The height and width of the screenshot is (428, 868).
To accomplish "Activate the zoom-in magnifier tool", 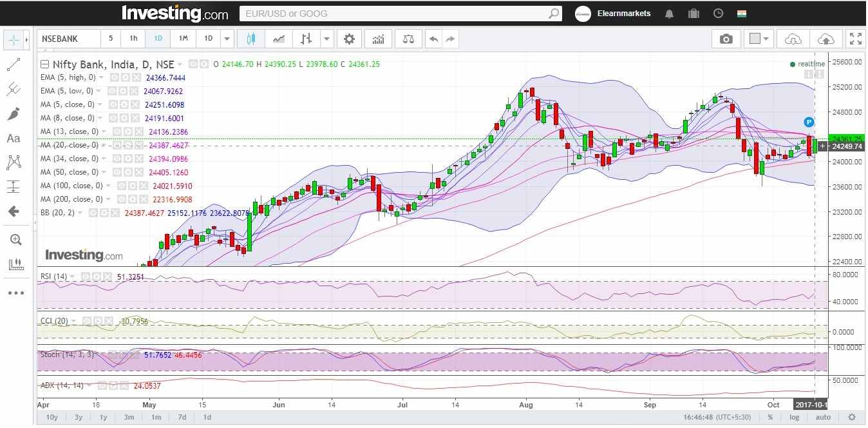I will click(15, 240).
